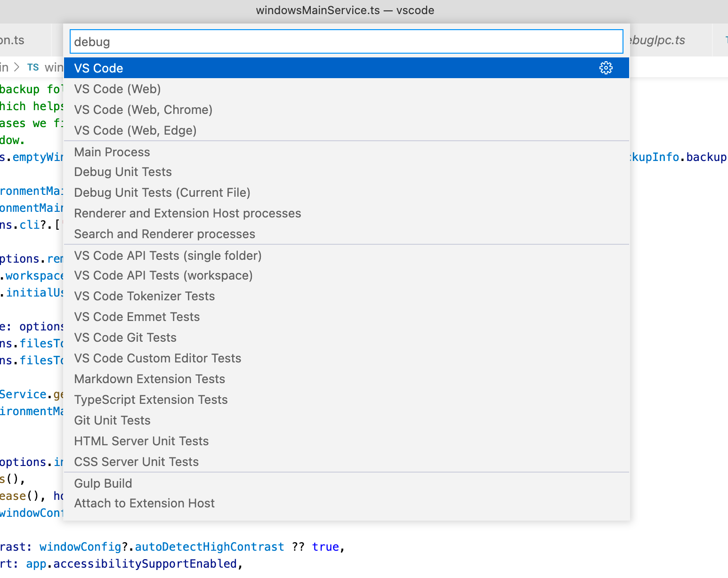Switch to the on.ts editor tab
The width and height of the screenshot is (728, 578).
point(14,40)
